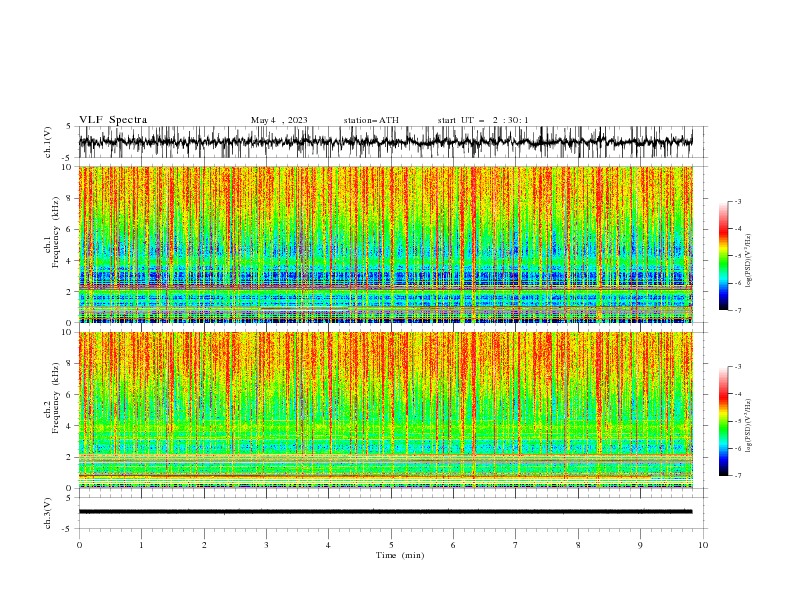Click the 'ch.1(V)' axis label
792x612 pixels.
[x=48, y=142]
